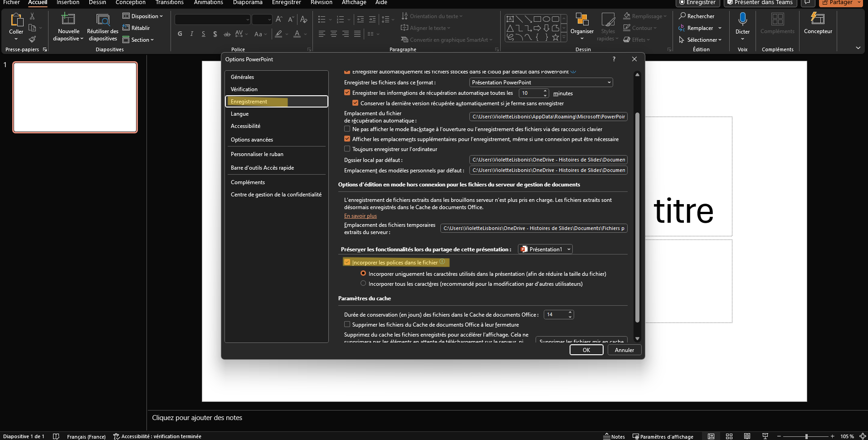Click the font color A swatch
The width and height of the screenshot is (868, 440).
click(x=297, y=34)
